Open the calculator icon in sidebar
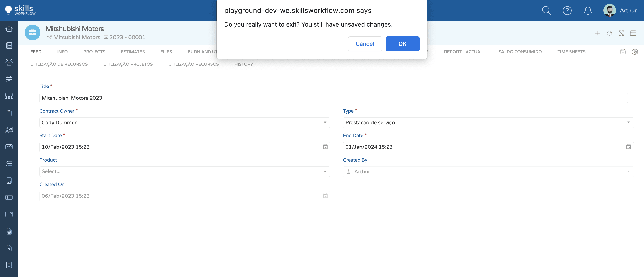 (9, 181)
